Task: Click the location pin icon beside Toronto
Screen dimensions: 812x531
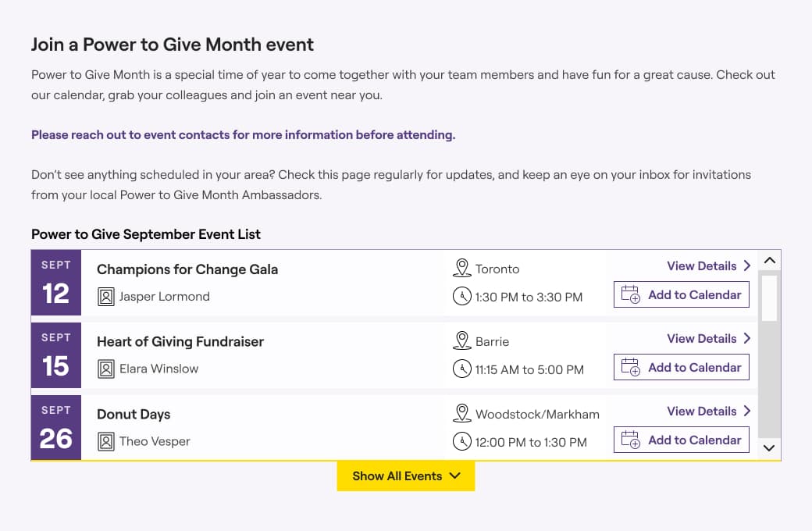Action: coord(462,268)
